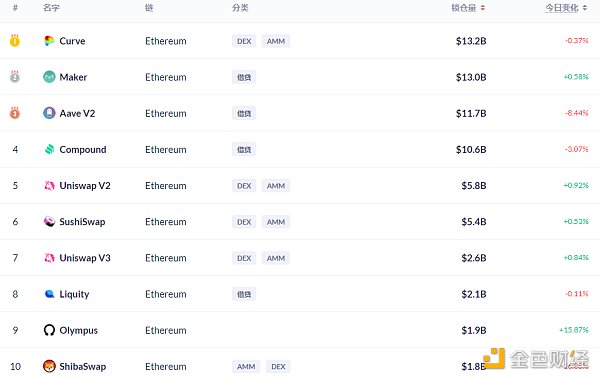Image resolution: width=600 pixels, height=380 pixels.
Task: Select the AMM tag in SushiSwap row
Action: (x=276, y=222)
